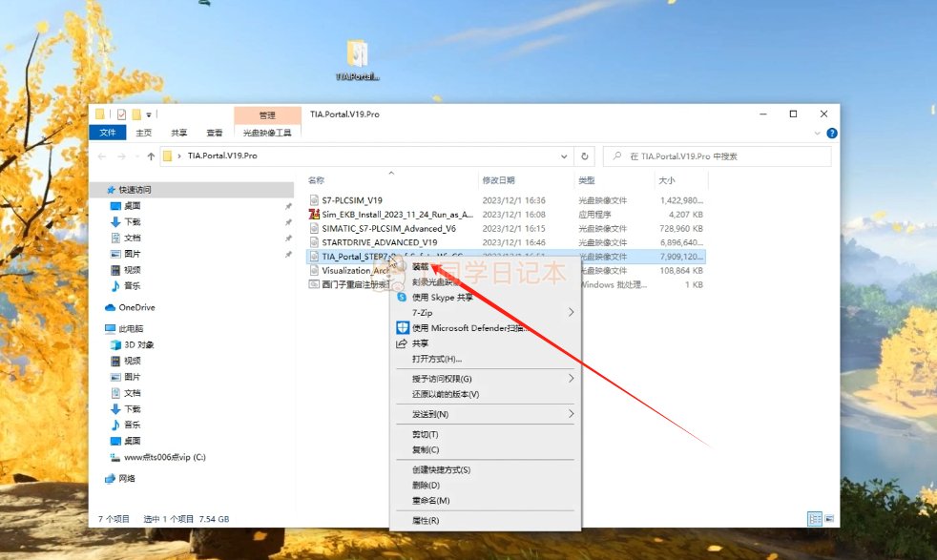The width and height of the screenshot is (937, 560).
Task: Open pinned 桌面 under quick access
Action: point(132,206)
